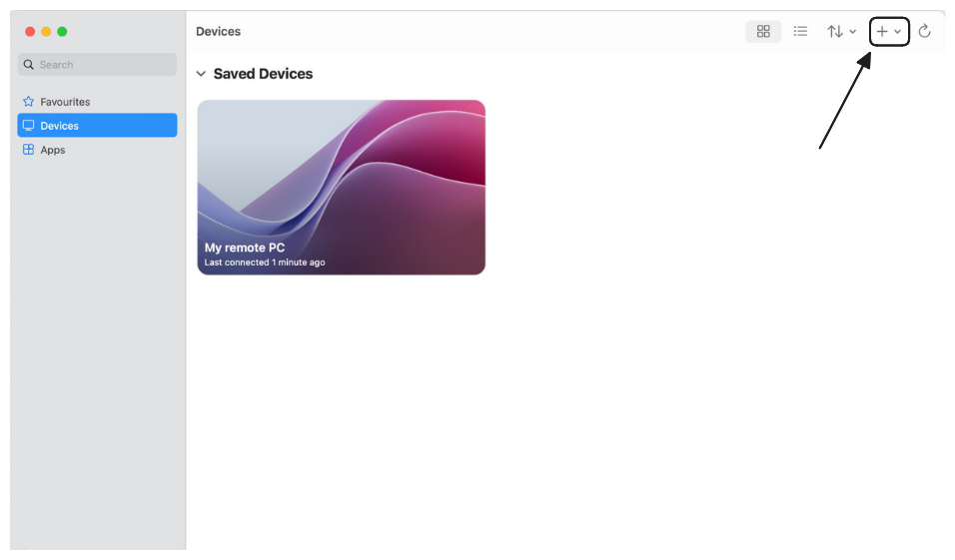Switch to grid view layout
Screen dimensions: 955x560
click(763, 31)
